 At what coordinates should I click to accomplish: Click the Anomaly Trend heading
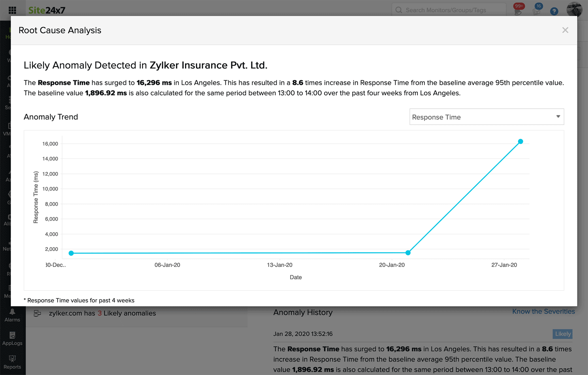51,117
